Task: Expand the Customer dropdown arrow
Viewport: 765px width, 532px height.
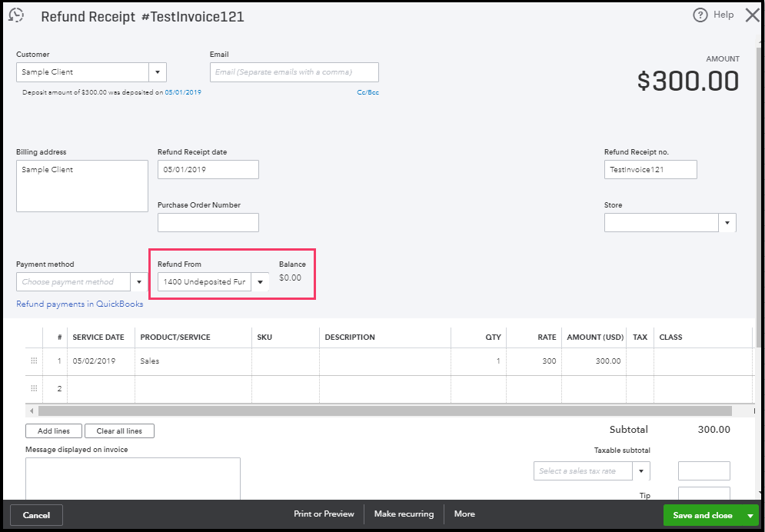Action: coord(157,72)
